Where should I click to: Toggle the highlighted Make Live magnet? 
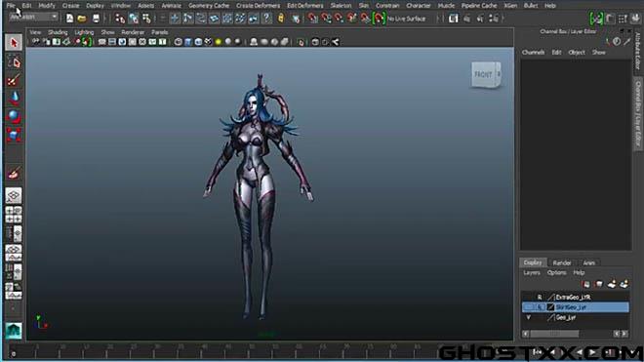click(x=379, y=19)
